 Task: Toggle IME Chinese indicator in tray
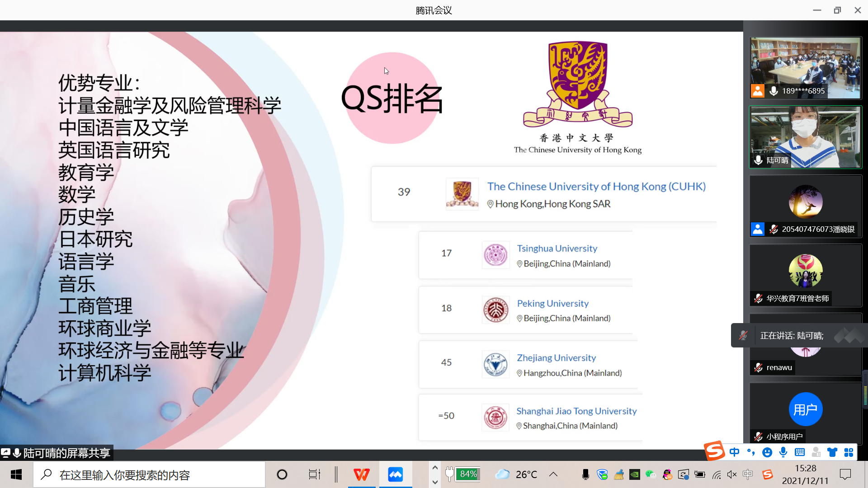point(748,474)
